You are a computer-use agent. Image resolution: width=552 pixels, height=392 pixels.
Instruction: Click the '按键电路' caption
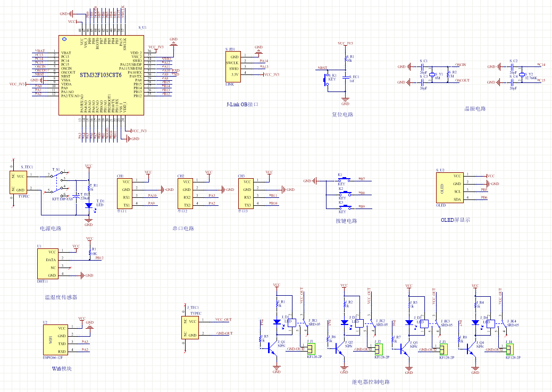pos(346,221)
